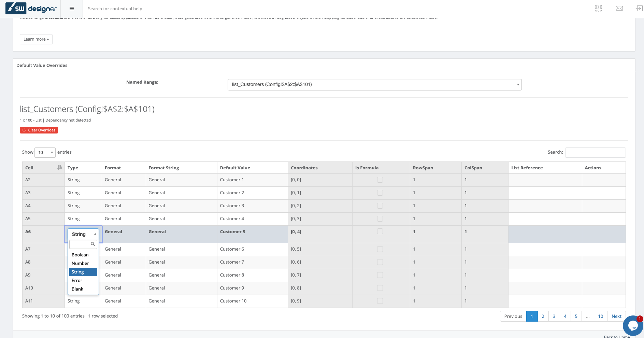Go to page 2
Viewport: 644px width, 338px height.
tap(543, 316)
